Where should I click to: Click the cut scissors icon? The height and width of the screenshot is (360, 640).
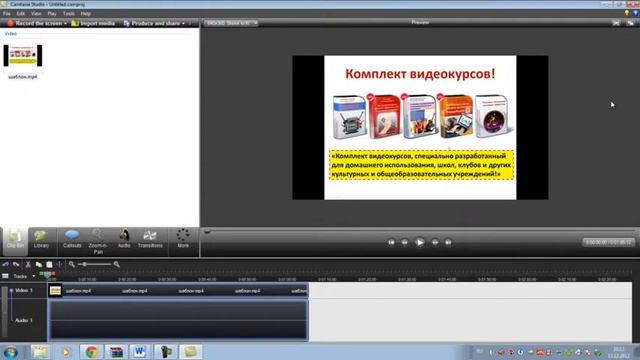pyautogui.click(x=28, y=264)
